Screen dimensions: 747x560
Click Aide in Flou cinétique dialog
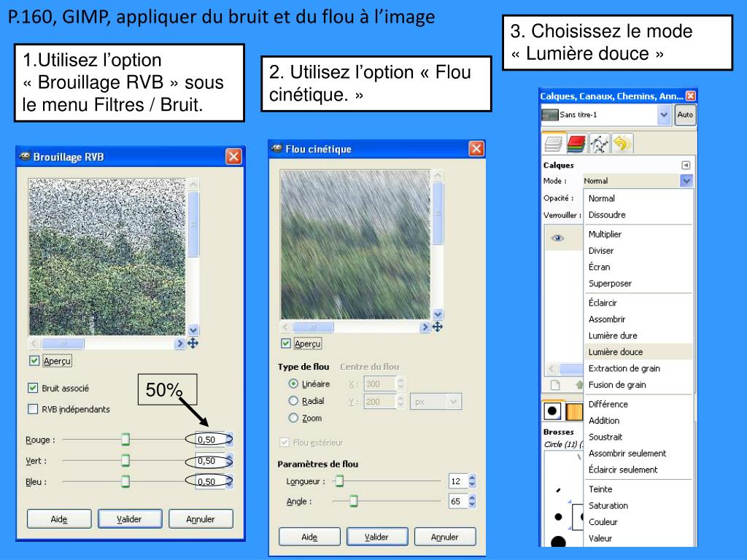point(309,537)
